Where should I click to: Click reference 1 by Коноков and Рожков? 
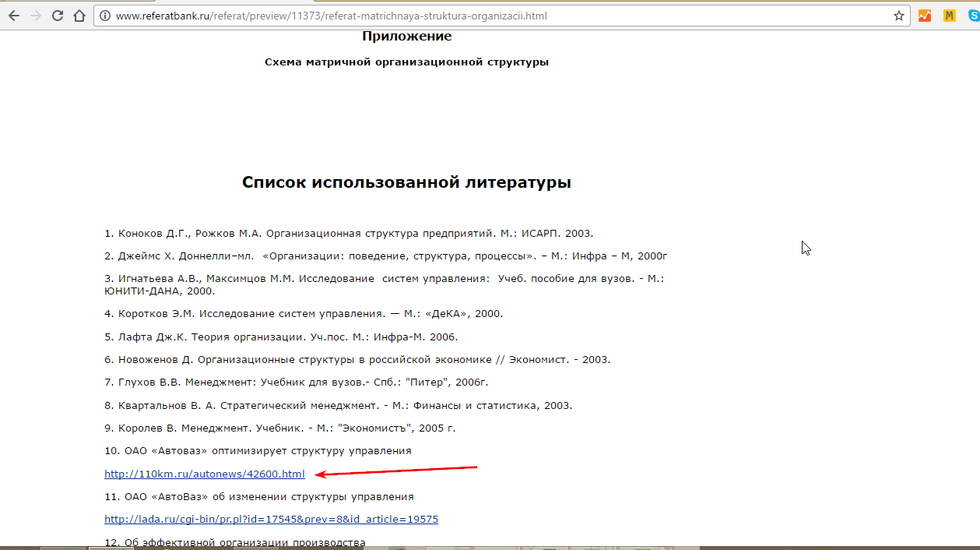[349, 233]
